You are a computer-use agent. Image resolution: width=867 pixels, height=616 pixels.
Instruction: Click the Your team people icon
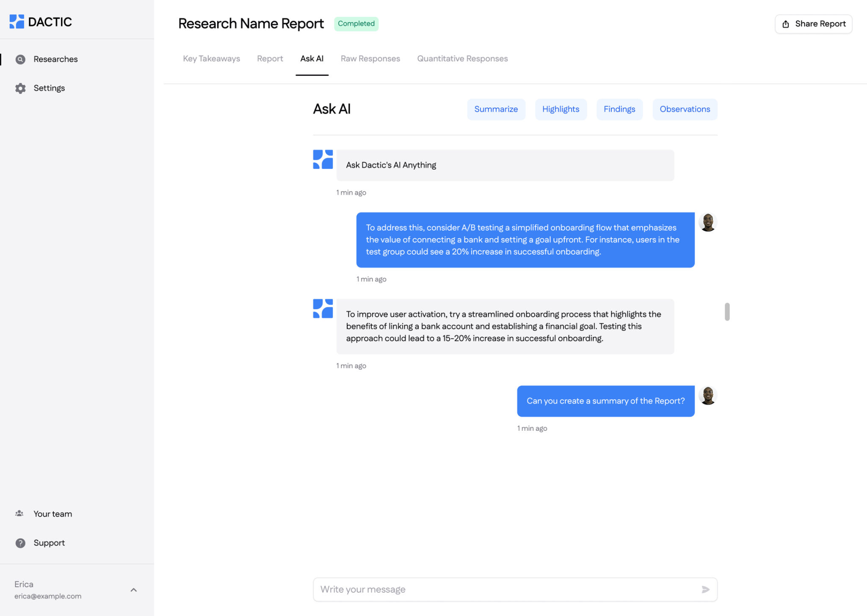(19, 513)
